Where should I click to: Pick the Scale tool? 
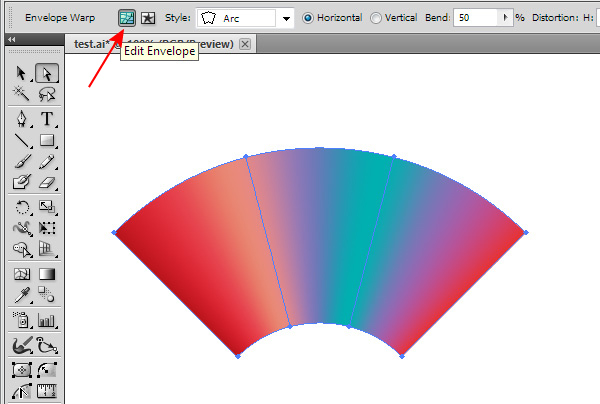pos(47,208)
